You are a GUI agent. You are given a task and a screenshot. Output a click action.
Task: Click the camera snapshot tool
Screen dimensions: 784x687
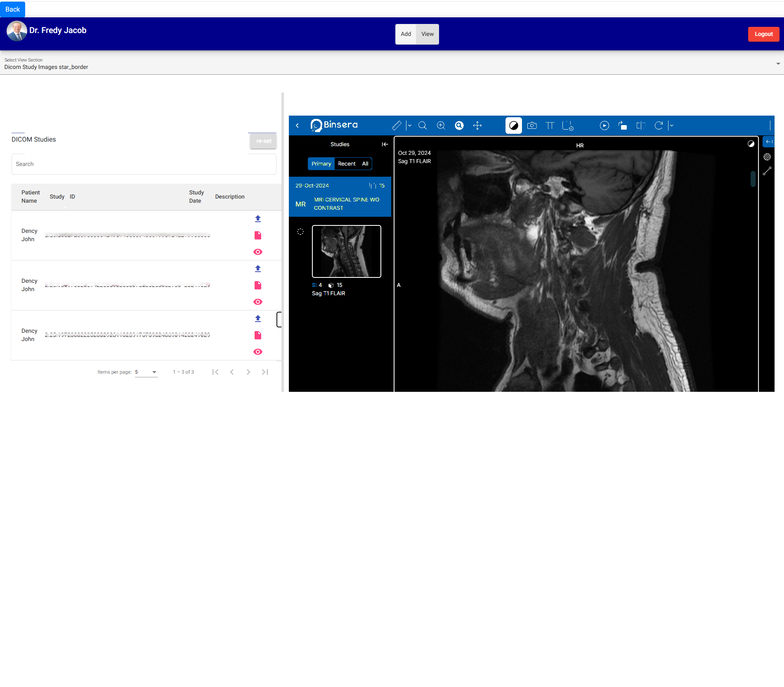(x=532, y=126)
